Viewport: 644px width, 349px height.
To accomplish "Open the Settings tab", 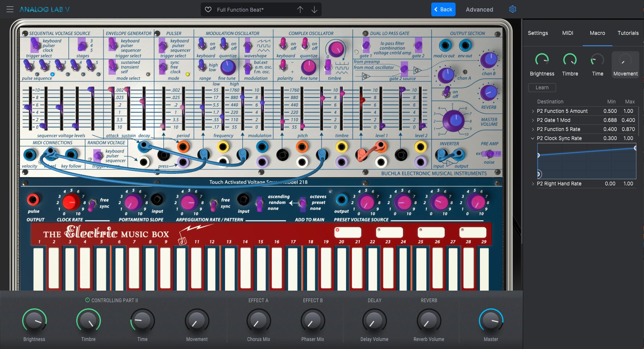I will coord(538,33).
